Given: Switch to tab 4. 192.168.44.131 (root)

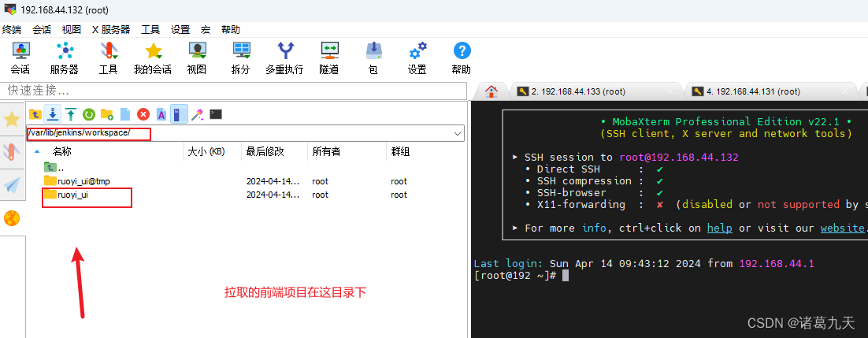Looking at the screenshot, I should click(770, 91).
